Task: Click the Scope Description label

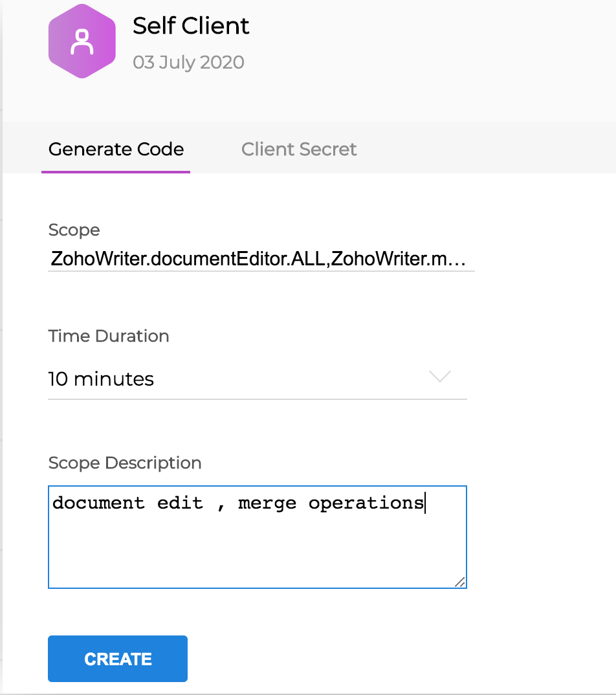Action: [x=125, y=463]
